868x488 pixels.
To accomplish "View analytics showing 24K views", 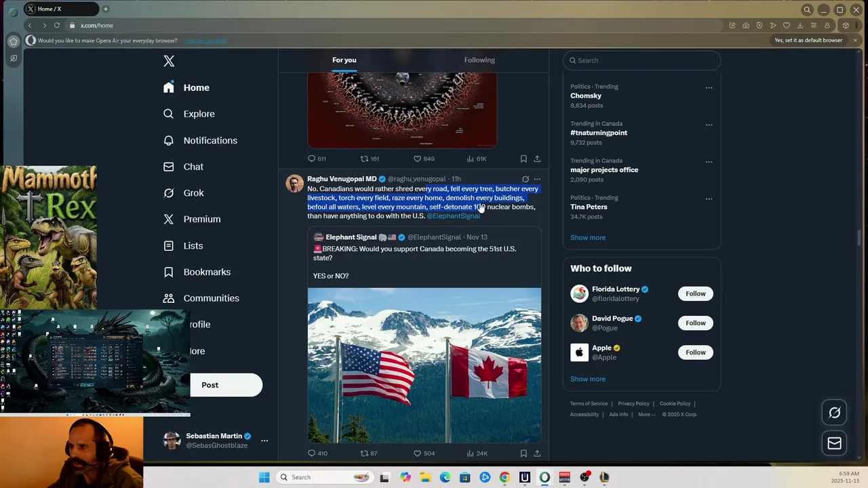I will (x=477, y=453).
